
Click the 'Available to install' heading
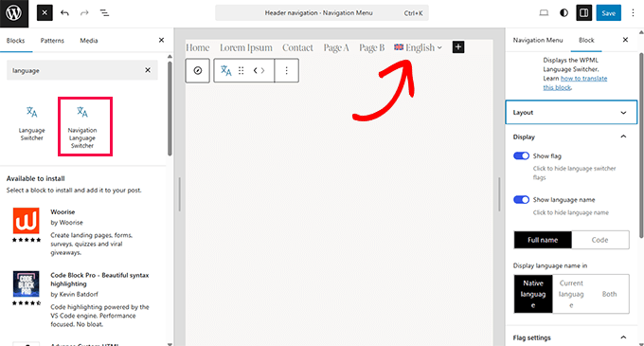[36, 178]
